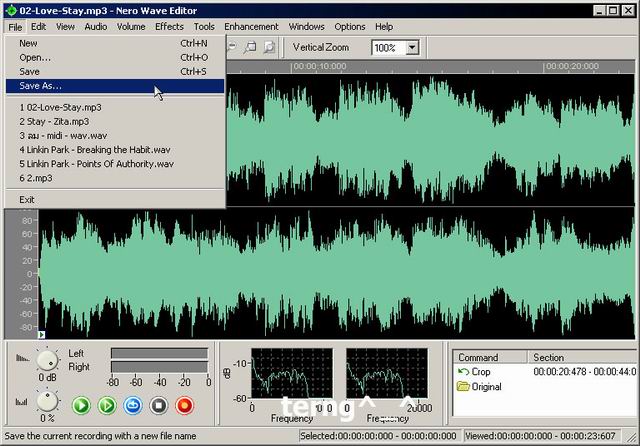Select New from the File menu
The width and height of the screenshot is (640, 446).
coord(115,43)
